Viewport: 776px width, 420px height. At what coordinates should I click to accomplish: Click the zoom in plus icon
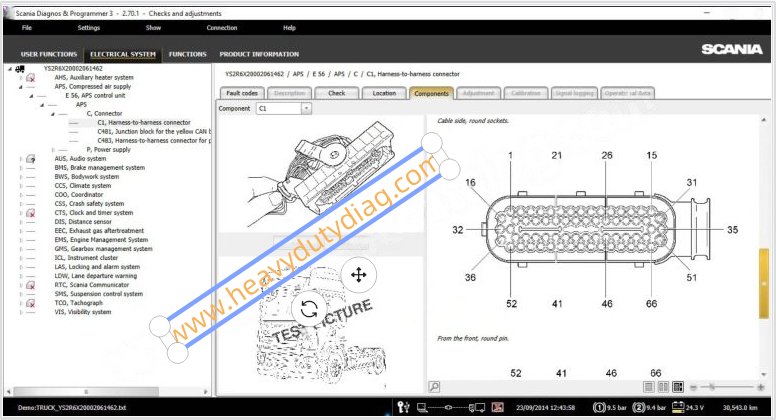pos(761,387)
